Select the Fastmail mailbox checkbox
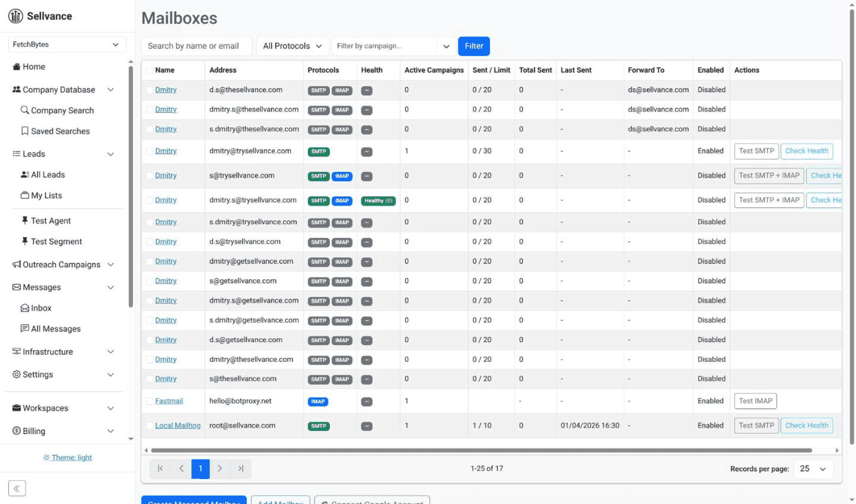Screen dimensions: 856x504 [150, 401]
